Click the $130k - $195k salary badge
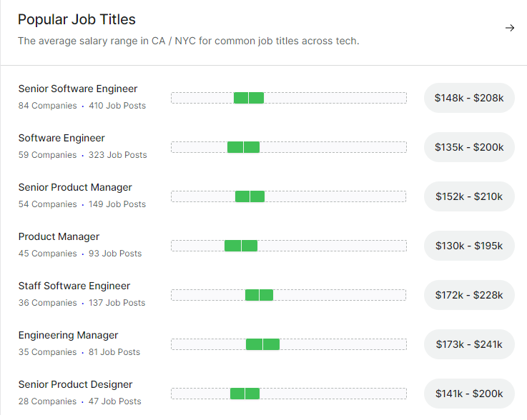The width and height of the screenshot is (527, 420). coord(469,246)
